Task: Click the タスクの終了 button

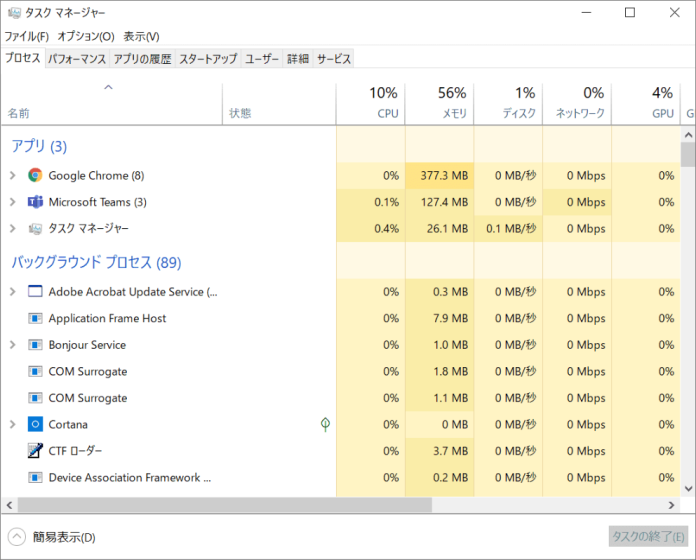Action: click(649, 537)
